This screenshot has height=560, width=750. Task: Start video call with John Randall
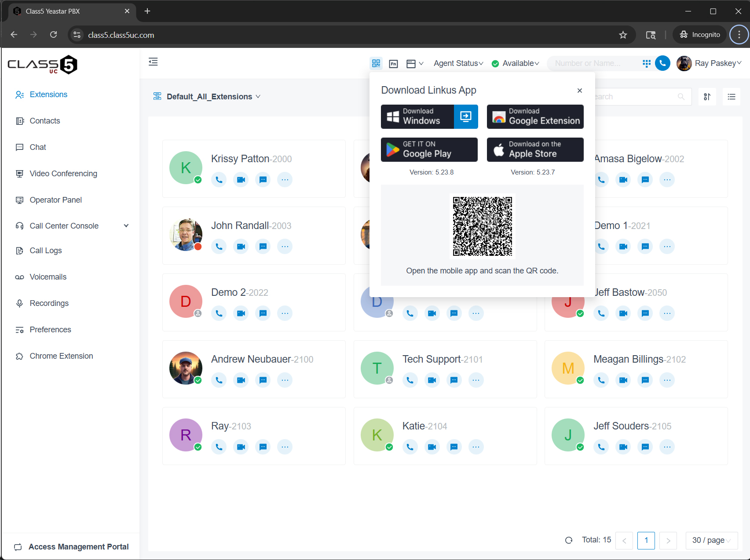pos(241,246)
